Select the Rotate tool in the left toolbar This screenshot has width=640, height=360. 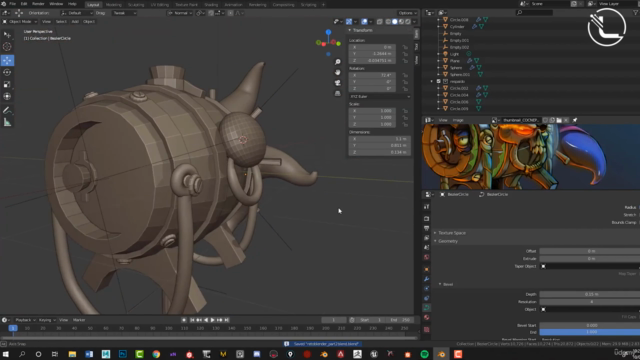tap(7, 73)
